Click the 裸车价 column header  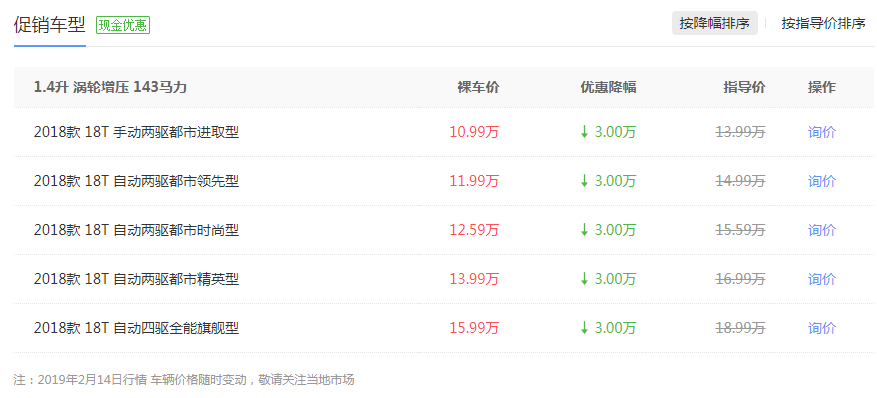pyautogui.click(x=479, y=87)
